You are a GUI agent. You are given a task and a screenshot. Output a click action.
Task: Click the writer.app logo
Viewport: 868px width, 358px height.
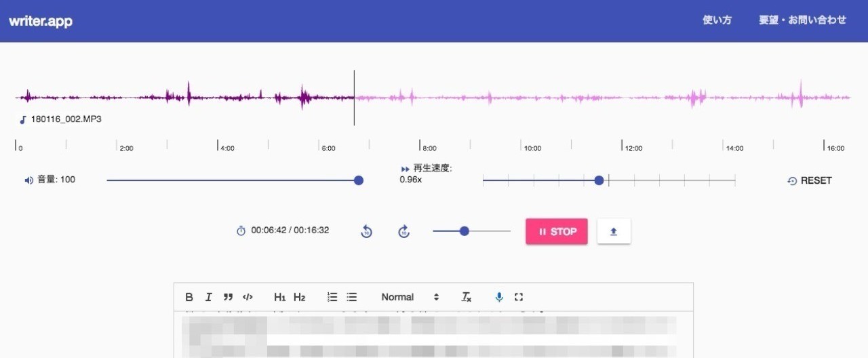pos(41,21)
